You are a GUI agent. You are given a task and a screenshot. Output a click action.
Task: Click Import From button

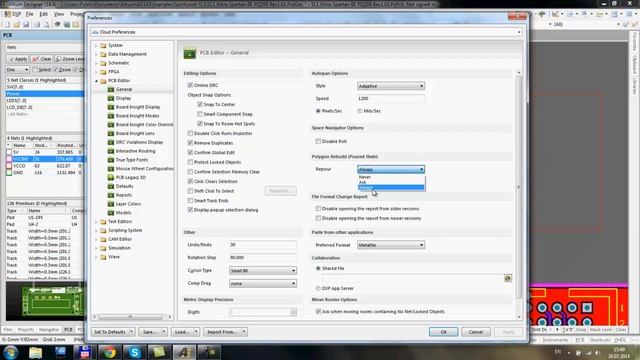[222, 332]
